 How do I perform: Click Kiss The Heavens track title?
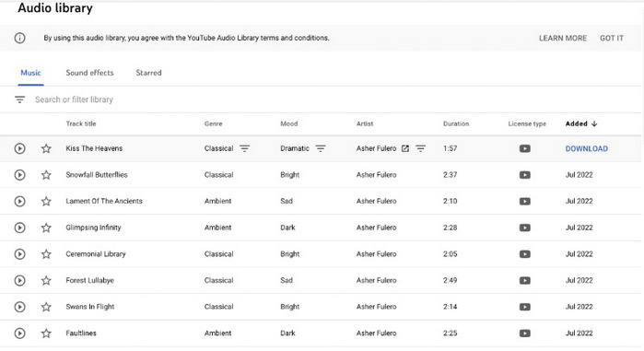[x=94, y=148]
